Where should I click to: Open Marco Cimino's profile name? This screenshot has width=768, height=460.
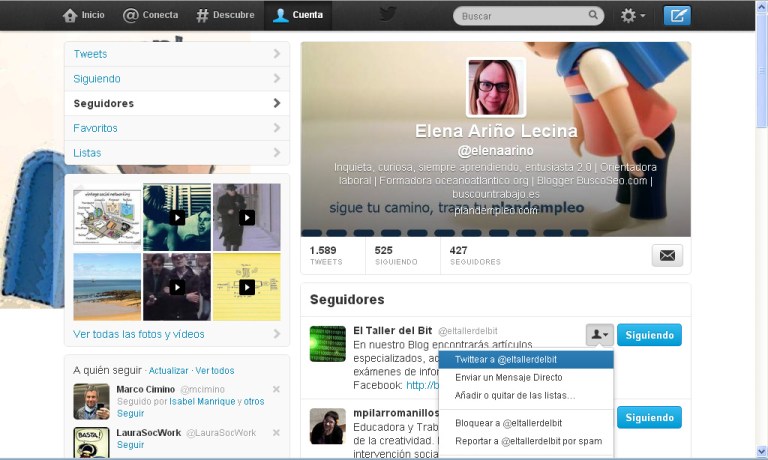coord(145,389)
